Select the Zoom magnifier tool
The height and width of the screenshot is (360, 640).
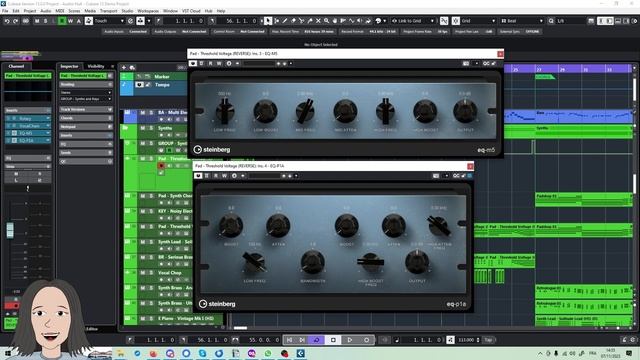pyautogui.click(x=327, y=21)
